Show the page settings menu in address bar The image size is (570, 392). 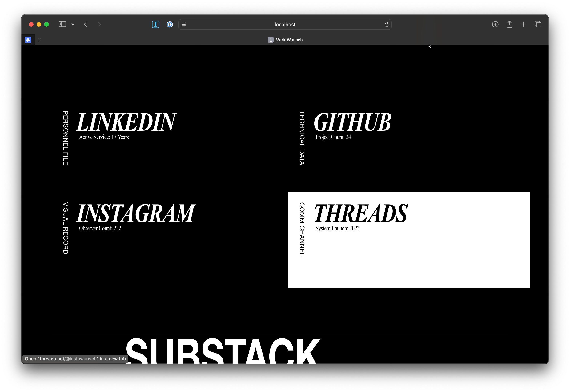point(184,24)
